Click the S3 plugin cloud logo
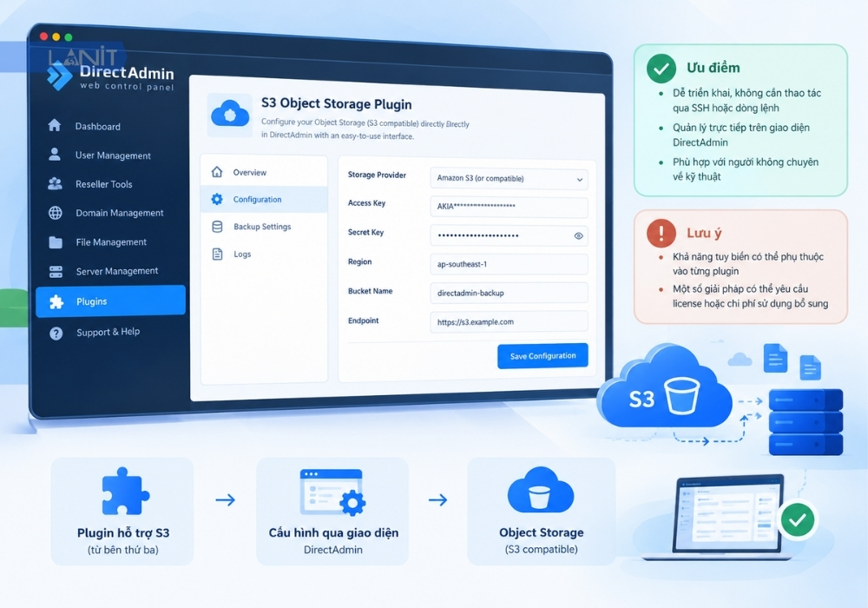This screenshot has height=608, width=868. [230, 115]
